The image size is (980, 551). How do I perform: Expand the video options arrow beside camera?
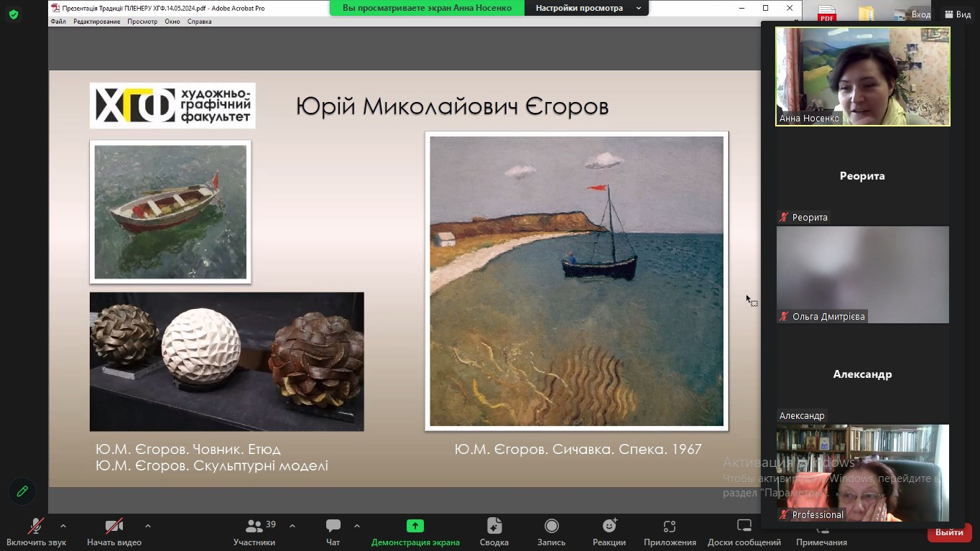point(148,526)
